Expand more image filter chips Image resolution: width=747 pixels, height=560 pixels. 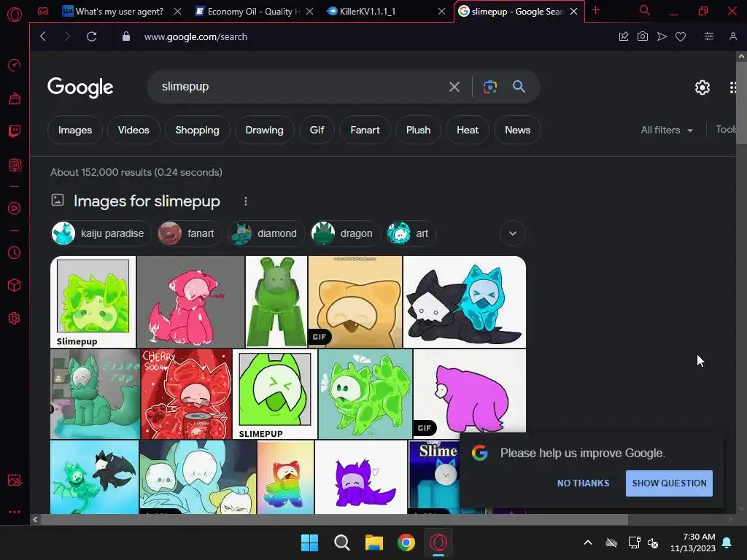pos(513,233)
